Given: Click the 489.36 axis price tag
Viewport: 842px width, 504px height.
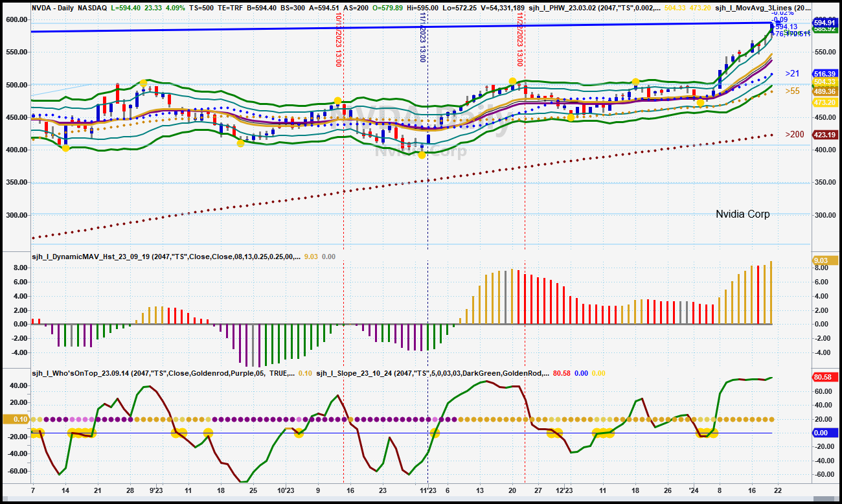Looking at the screenshot, I should [824, 92].
